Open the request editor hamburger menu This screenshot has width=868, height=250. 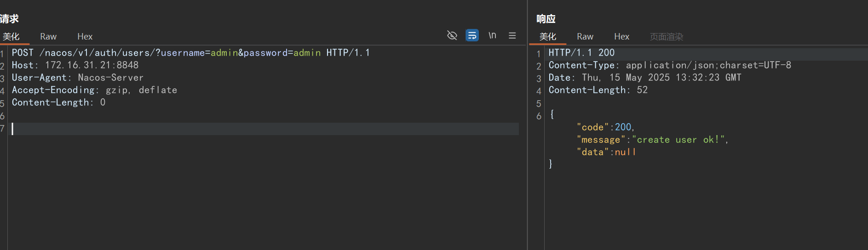pyautogui.click(x=512, y=35)
